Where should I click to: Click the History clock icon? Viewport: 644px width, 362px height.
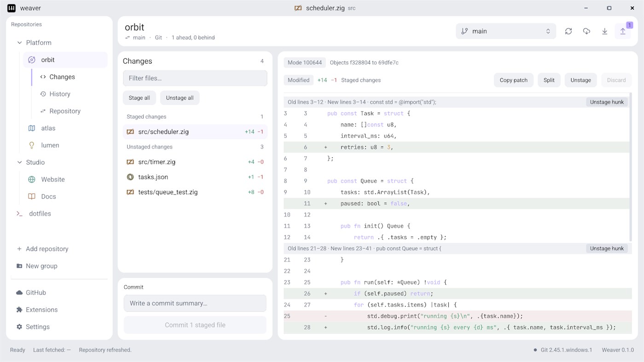[x=43, y=94]
